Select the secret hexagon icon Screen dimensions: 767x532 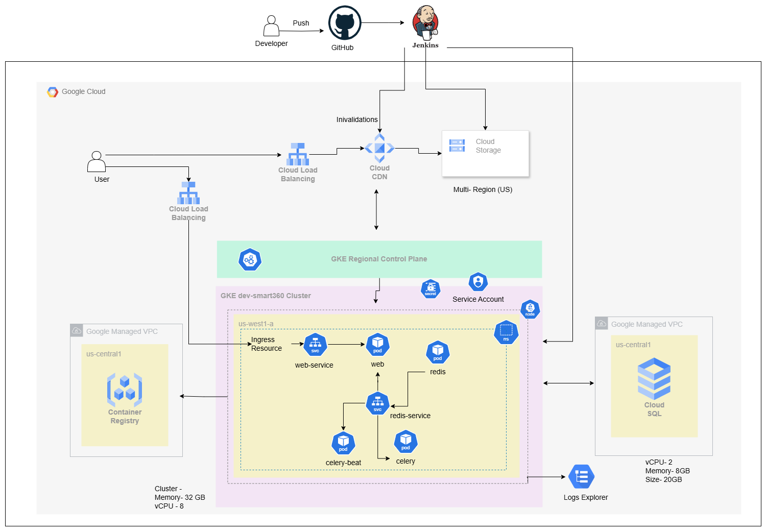[x=430, y=289]
